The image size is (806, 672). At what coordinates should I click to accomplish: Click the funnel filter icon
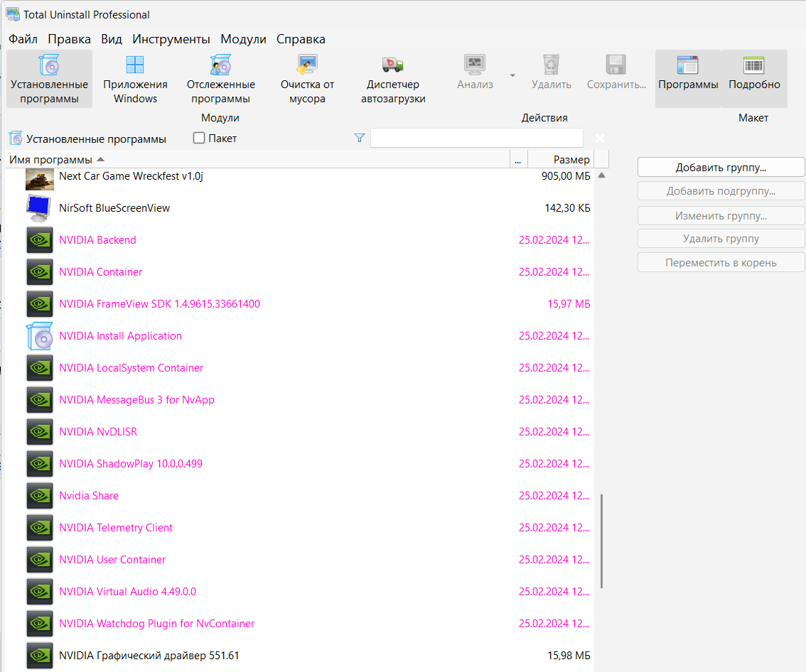coord(360,138)
